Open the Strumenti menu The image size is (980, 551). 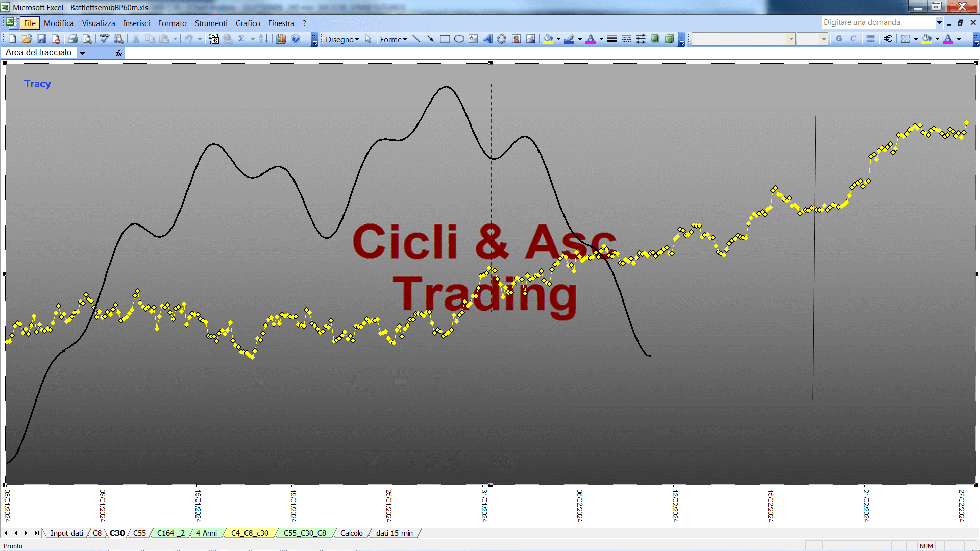[x=211, y=23]
